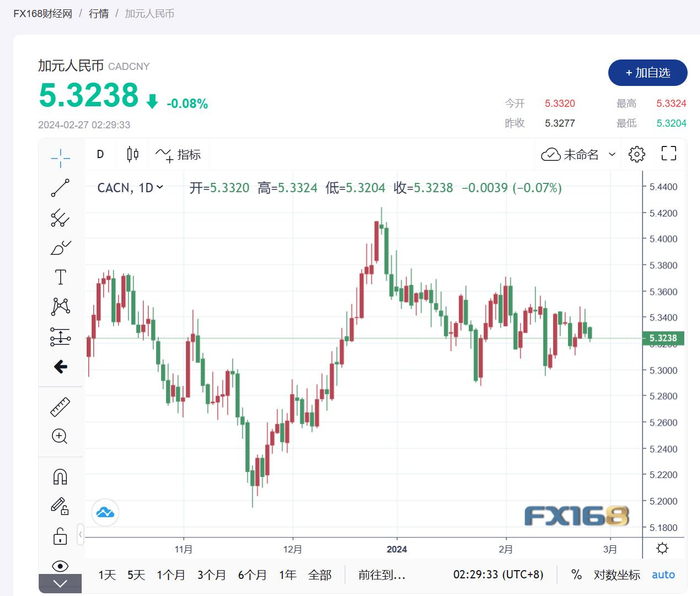Expand the bottom toolbar chevron
The height and width of the screenshot is (596, 700).
60,584
